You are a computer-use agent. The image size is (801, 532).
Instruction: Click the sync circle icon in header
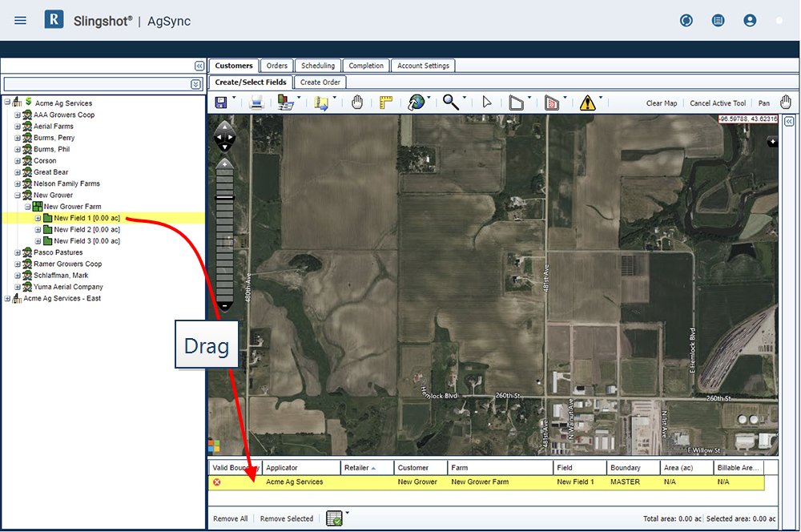coord(686,21)
